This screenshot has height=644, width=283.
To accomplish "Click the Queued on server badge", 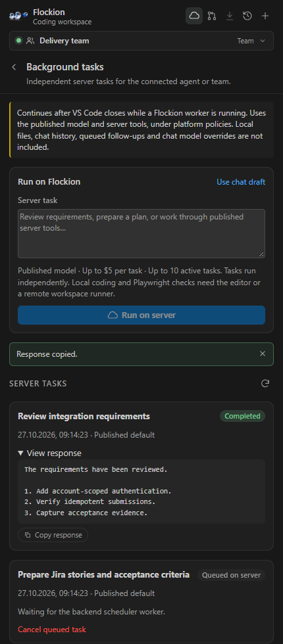I will pos(231,575).
